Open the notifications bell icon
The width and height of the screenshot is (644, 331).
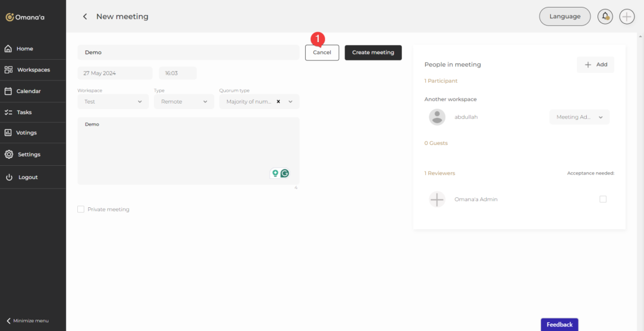click(605, 16)
